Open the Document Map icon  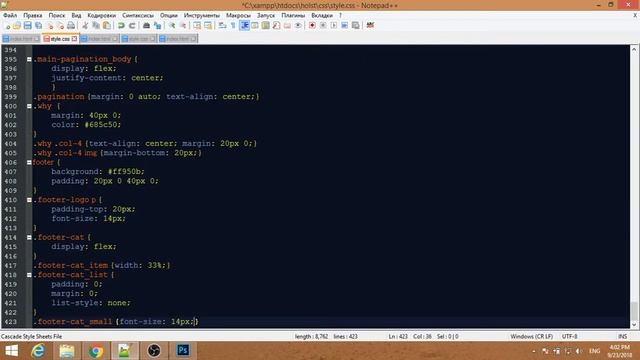pyautogui.click(x=265, y=25)
